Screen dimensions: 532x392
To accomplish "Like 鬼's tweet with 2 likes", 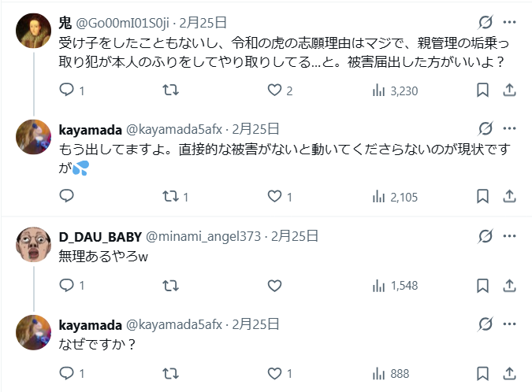I will pos(274,91).
